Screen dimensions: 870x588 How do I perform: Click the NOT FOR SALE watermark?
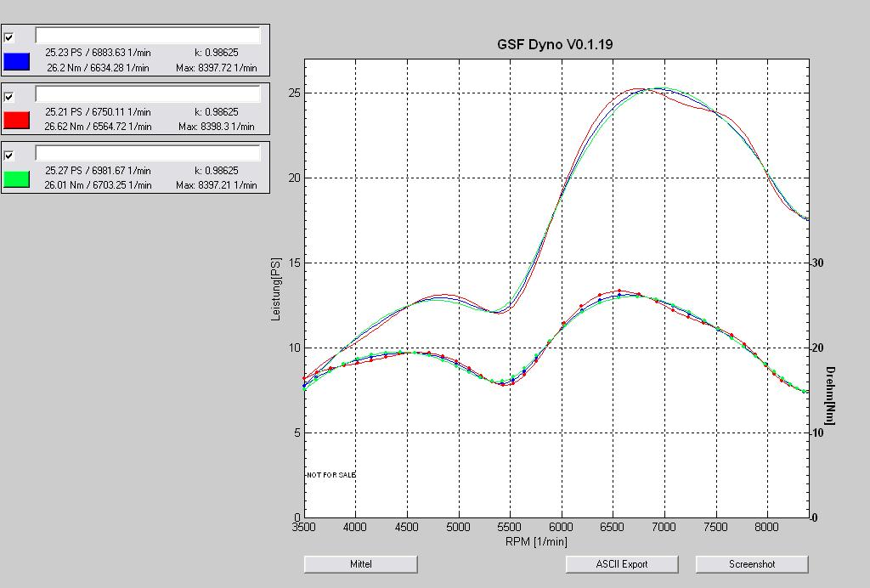click(x=330, y=475)
